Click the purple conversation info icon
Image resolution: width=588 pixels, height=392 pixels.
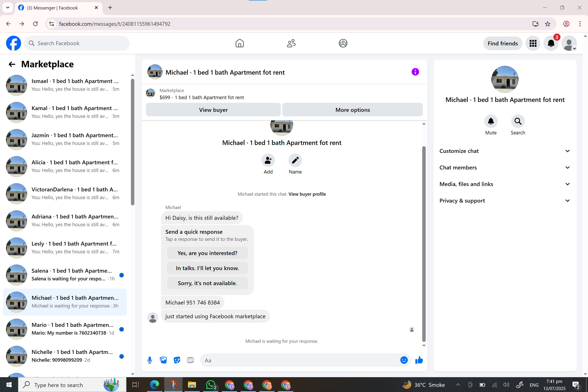click(415, 72)
